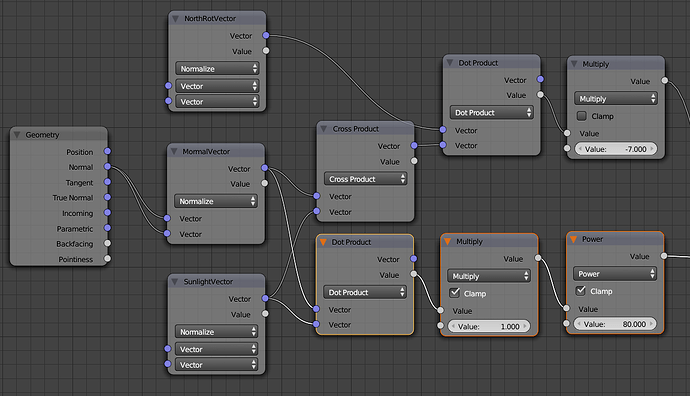Open the Power operation dropdown
The image size is (690, 396).
click(615, 274)
